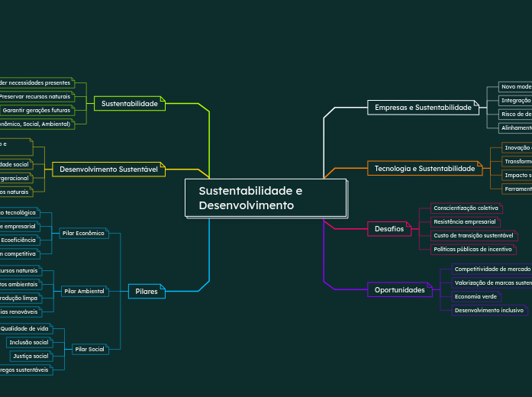Image resolution: width=532 pixels, height=397 pixels.
Task: Click the 'Economia verde' node
Action: 476,296
